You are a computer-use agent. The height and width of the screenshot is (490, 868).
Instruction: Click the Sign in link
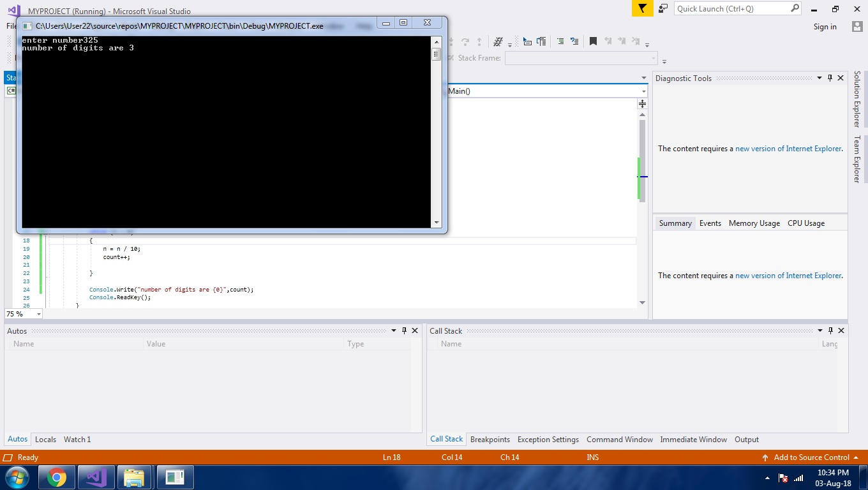click(825, 27)
